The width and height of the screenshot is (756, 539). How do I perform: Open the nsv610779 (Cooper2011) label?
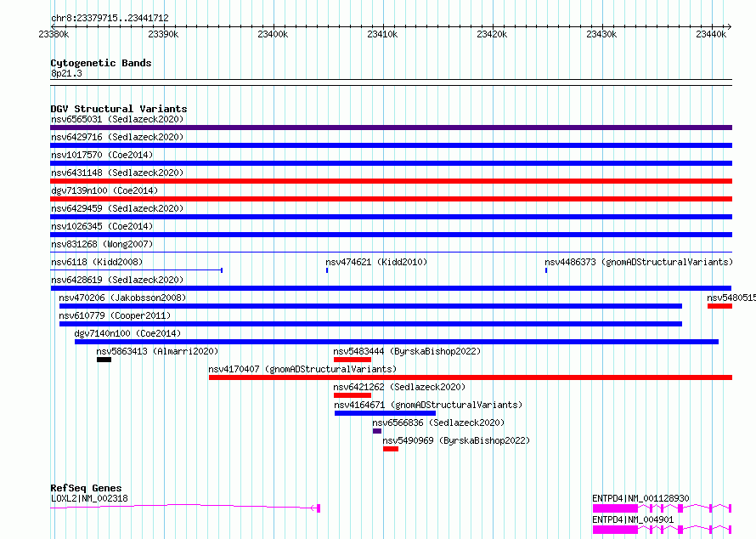click(115, 315)
